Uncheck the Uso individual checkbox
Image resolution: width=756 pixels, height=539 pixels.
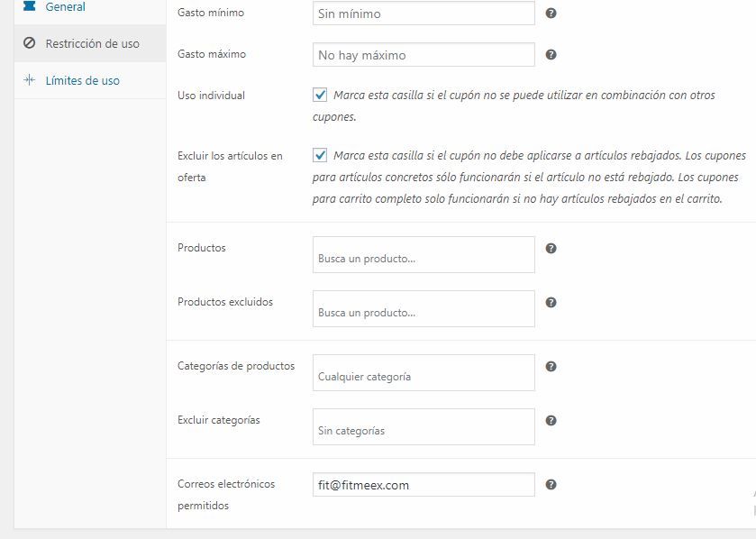(320, 95)
